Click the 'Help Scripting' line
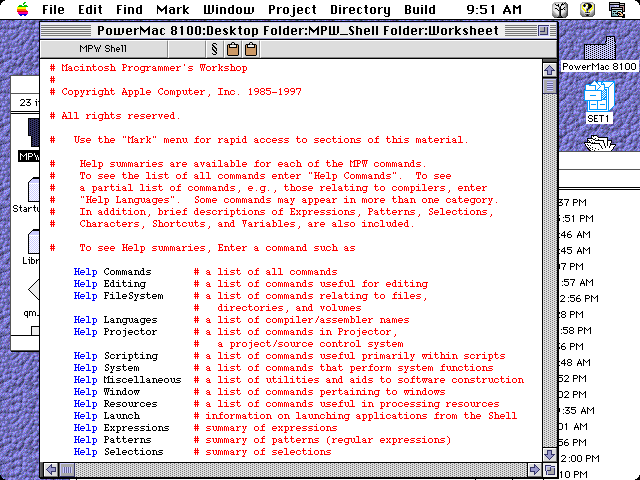Viewport: 640px width, 480px height. pyautogui.click(x=289, y=356)
